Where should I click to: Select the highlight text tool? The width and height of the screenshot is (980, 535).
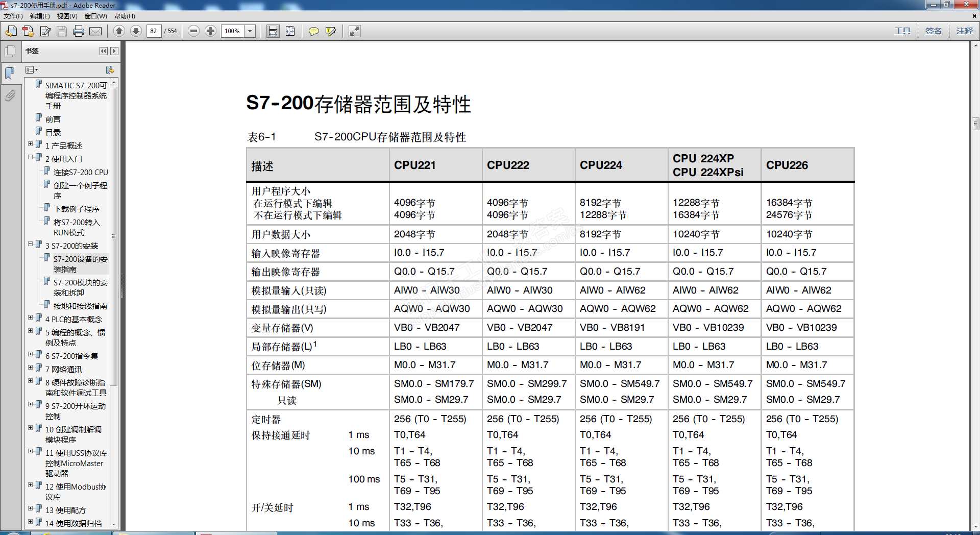point(331,31)
